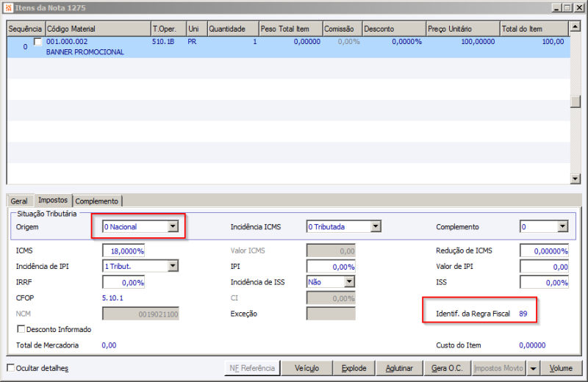Click the Impostos Movto button

point(498,368)
